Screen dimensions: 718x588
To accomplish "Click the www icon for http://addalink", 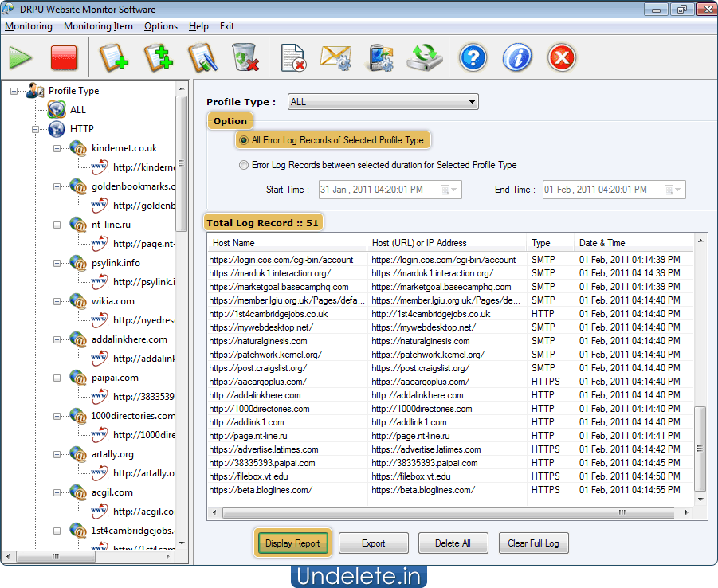I will point(100,359).
